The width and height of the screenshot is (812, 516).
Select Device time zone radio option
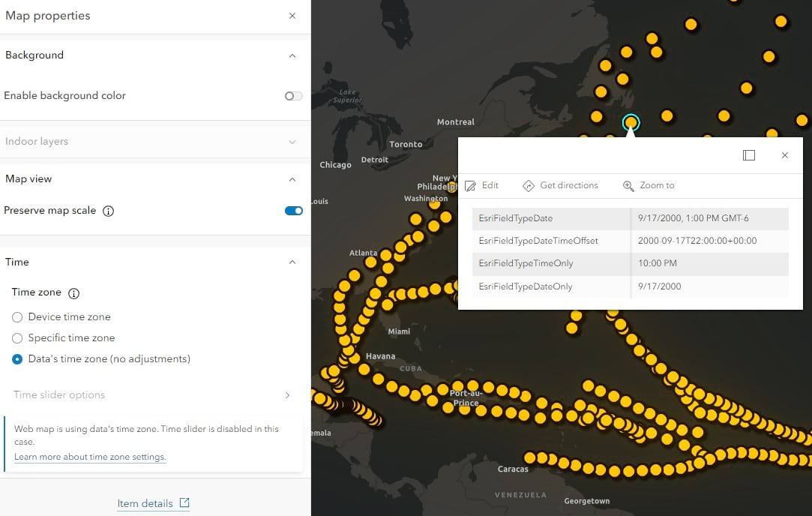17,317
